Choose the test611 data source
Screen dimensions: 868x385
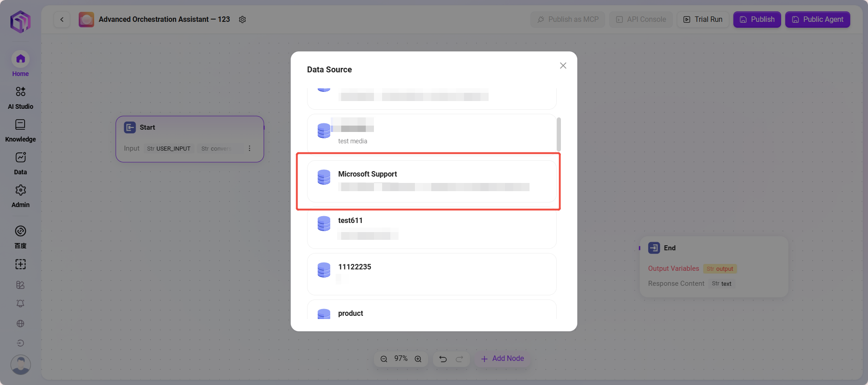point(431,227)
